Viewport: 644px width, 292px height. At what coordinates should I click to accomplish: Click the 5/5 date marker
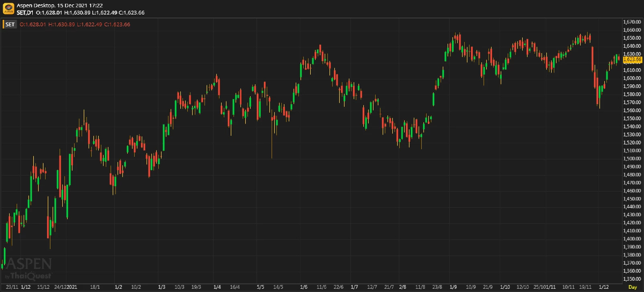pyautogui.click(x=261, y=288)
